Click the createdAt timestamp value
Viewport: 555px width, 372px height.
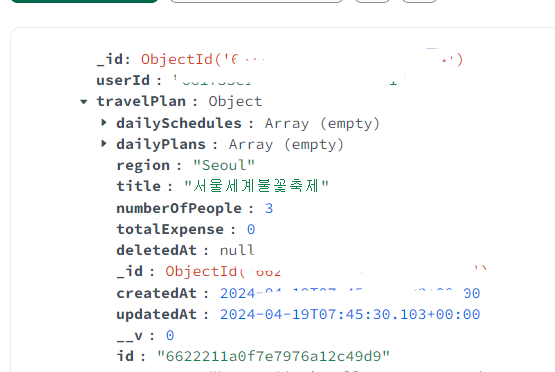(x=350, y=293)
